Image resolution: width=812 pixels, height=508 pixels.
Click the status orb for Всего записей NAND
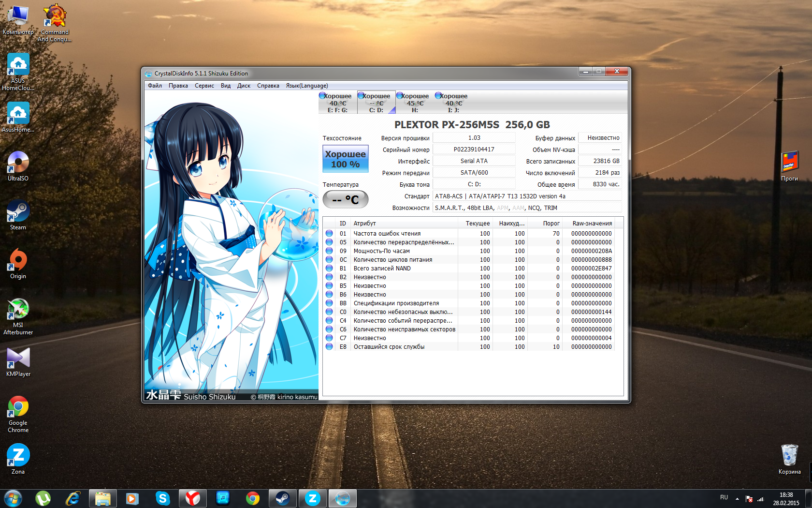pos(329,269)
